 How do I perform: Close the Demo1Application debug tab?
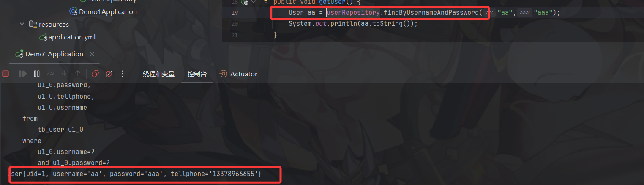coord(92,54)
